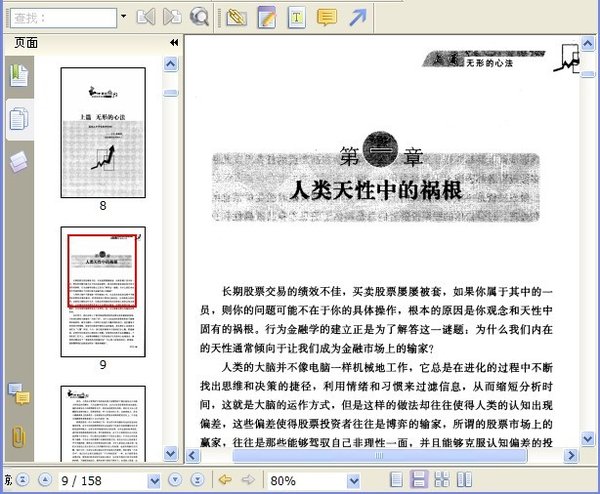Select the page 8 thumbnail

[103, 132]
